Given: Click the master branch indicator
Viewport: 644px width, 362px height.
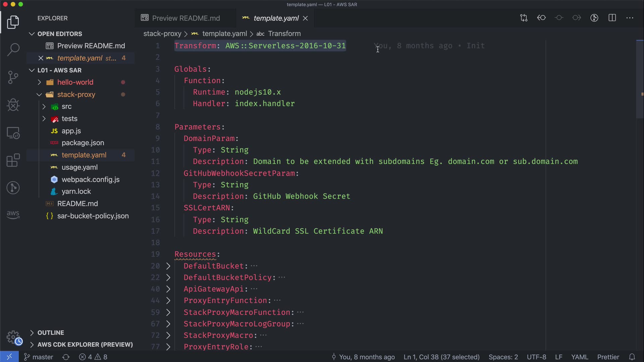Looking at the screenshot, I should [x=39, y=357].
